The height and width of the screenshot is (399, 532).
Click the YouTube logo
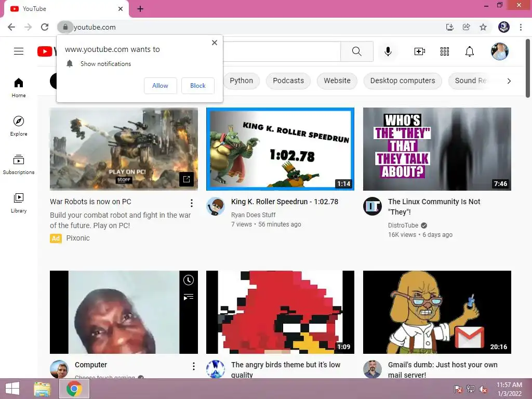[x=46, y=51]
